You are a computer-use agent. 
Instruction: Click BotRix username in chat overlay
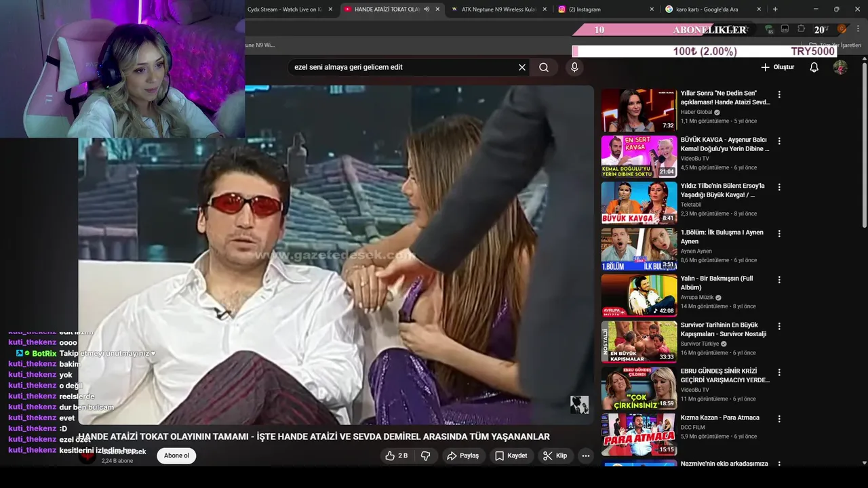coord(44,354)
